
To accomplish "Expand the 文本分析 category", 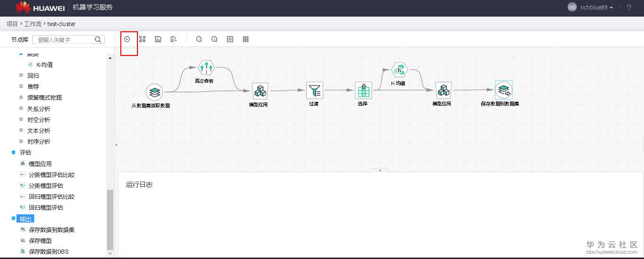I will point(21,130).
